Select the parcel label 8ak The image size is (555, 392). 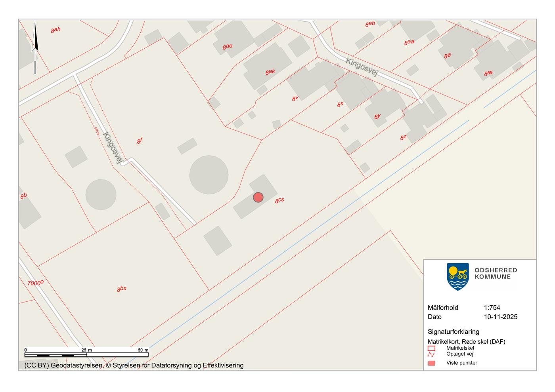pyautogui.click(x=270, y=72)
